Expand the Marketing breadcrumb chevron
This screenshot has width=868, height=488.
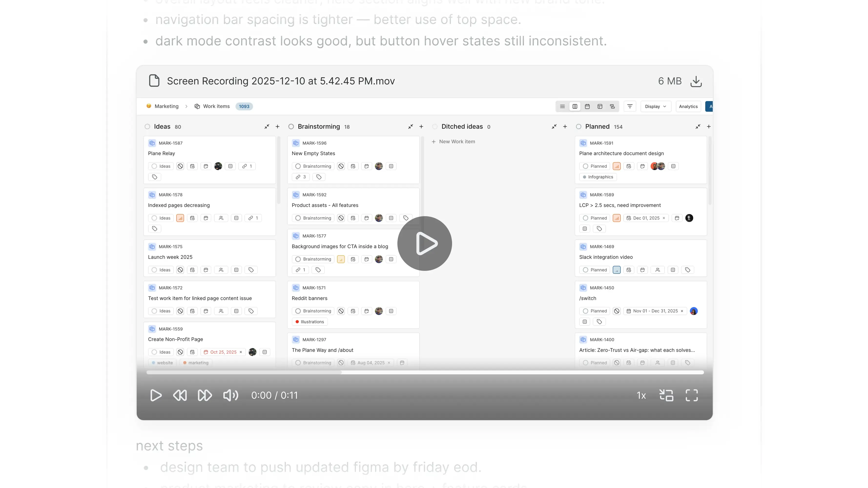[186, 106]
